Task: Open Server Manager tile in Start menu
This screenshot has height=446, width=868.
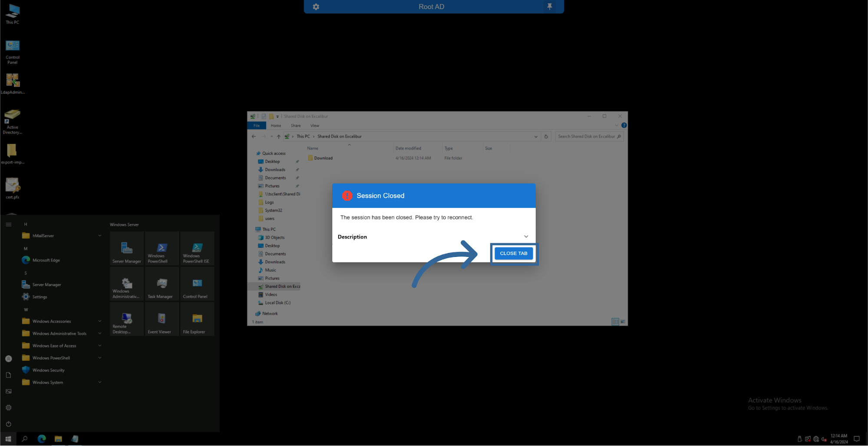Action: [x=126, y=249]
